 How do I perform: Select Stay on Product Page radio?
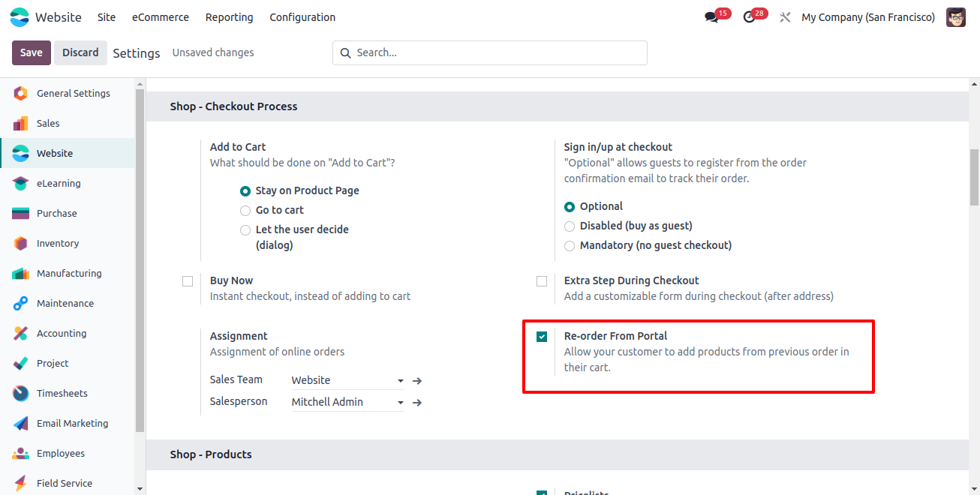tap(245, 191)
